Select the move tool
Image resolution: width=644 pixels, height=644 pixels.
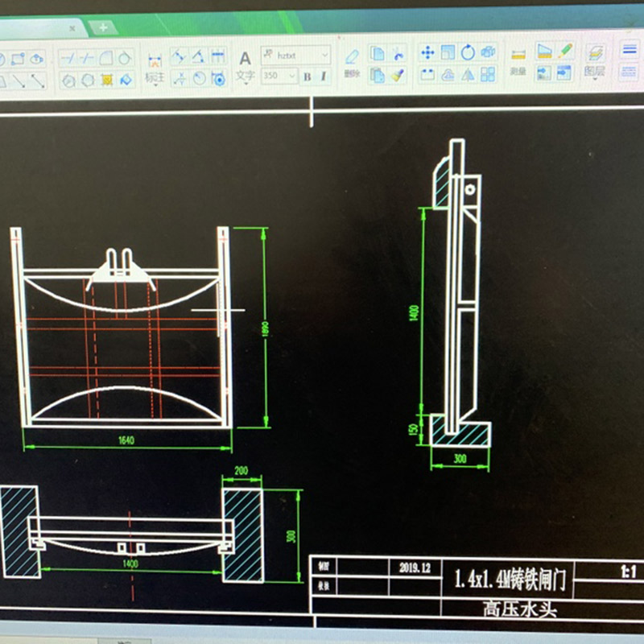[427, 52]
